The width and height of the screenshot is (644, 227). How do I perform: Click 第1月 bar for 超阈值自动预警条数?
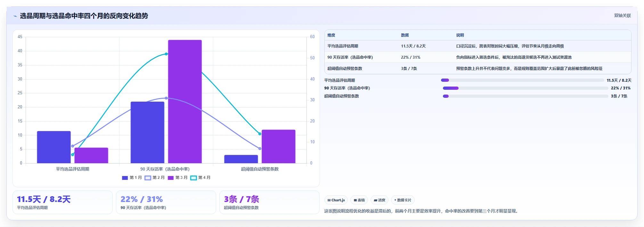point(241,159)
